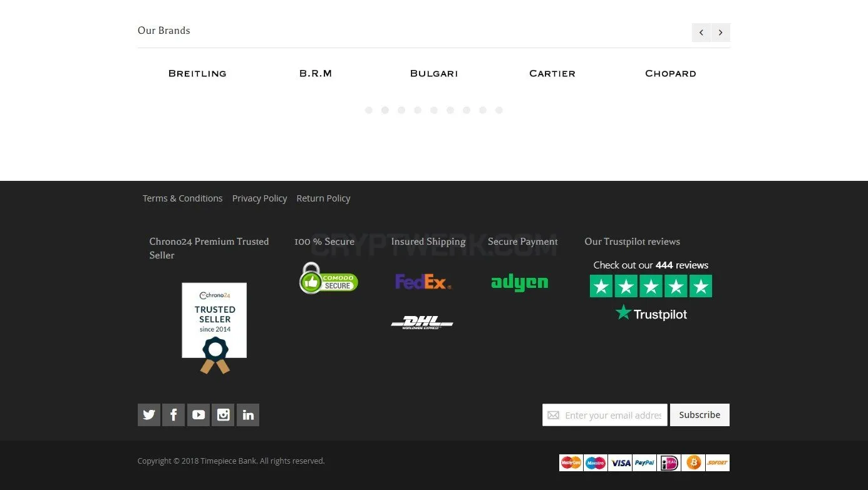Click the DHL Worldwide Express logo

pos(422,323)
